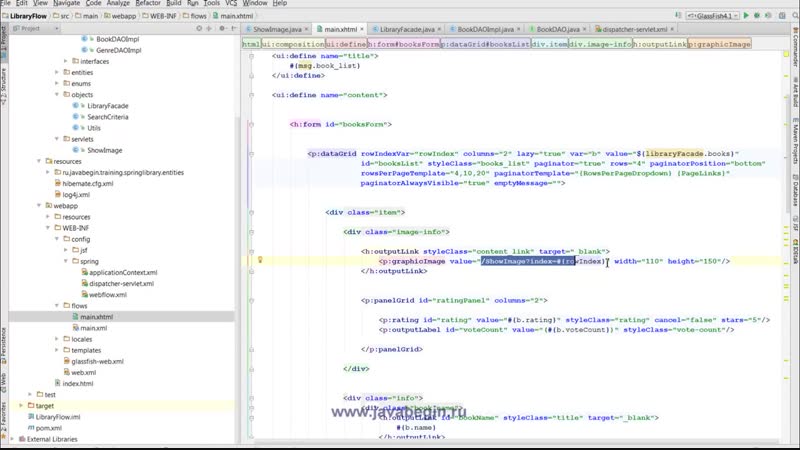Expand the templates folder
Image resolution: width=800 pixels, height=450 pixels.
pos(57,350)
